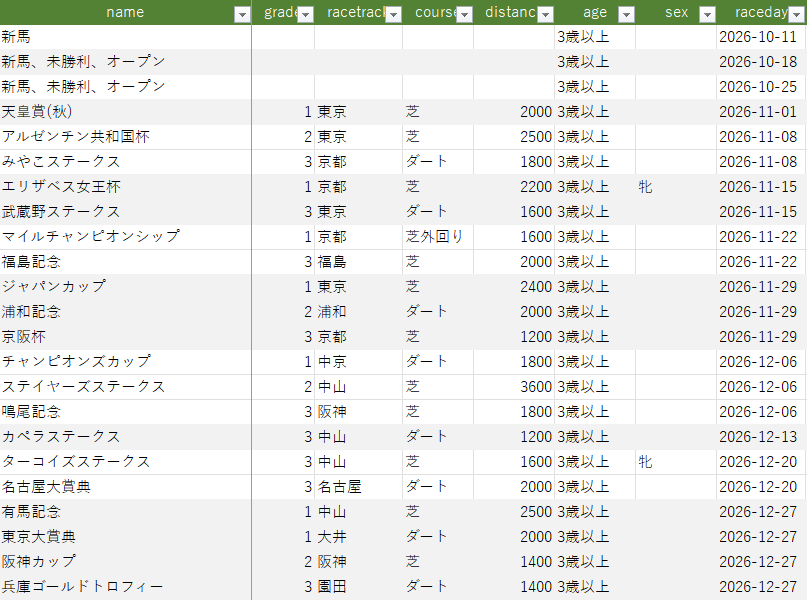The width and height of the screenshot is (807, 600).
Task: Select the racetrack cell 浦和
Action: 359,312
